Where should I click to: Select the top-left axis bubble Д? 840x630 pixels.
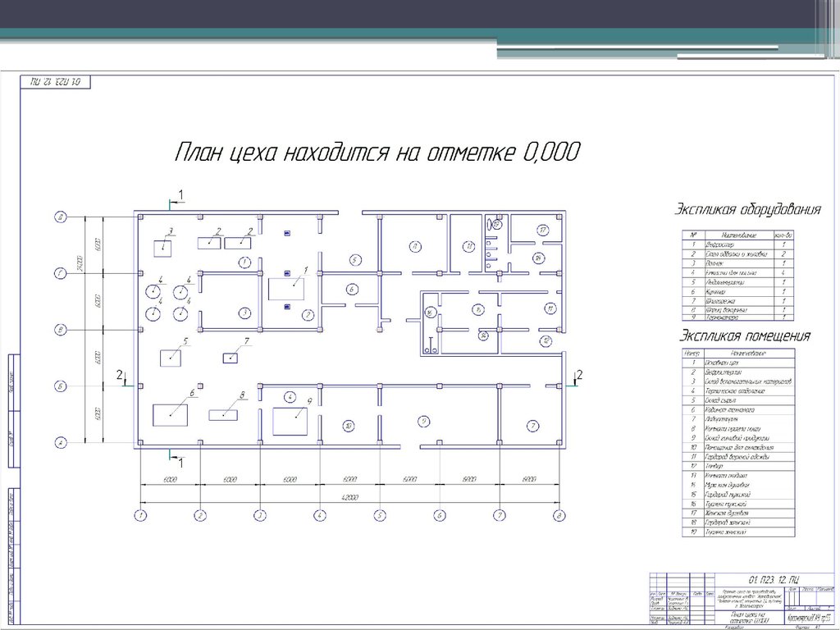60,217
